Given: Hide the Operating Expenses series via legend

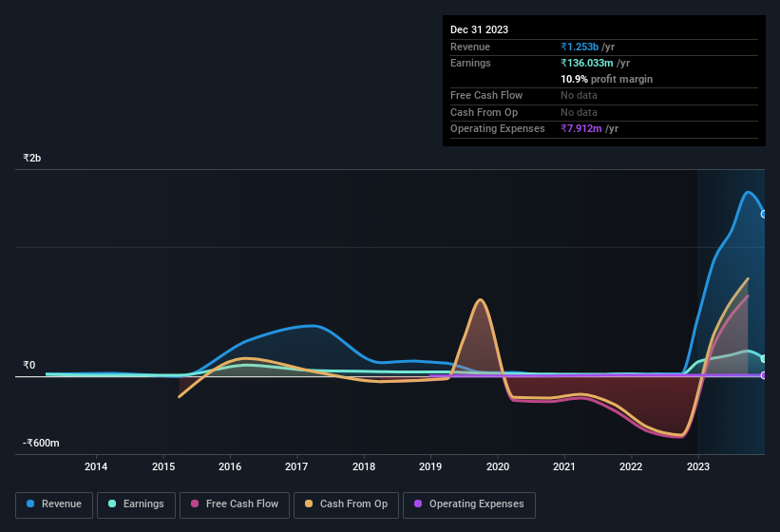Looking at the screenshot, I should 469,504.
